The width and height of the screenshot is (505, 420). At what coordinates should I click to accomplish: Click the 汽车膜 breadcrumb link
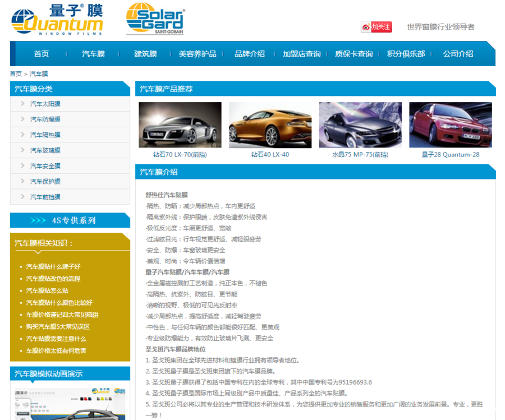(39, 73)
